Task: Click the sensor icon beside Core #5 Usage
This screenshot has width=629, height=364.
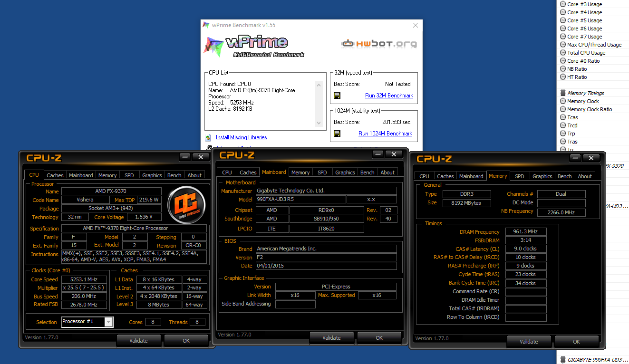Action: click(563, 20)
